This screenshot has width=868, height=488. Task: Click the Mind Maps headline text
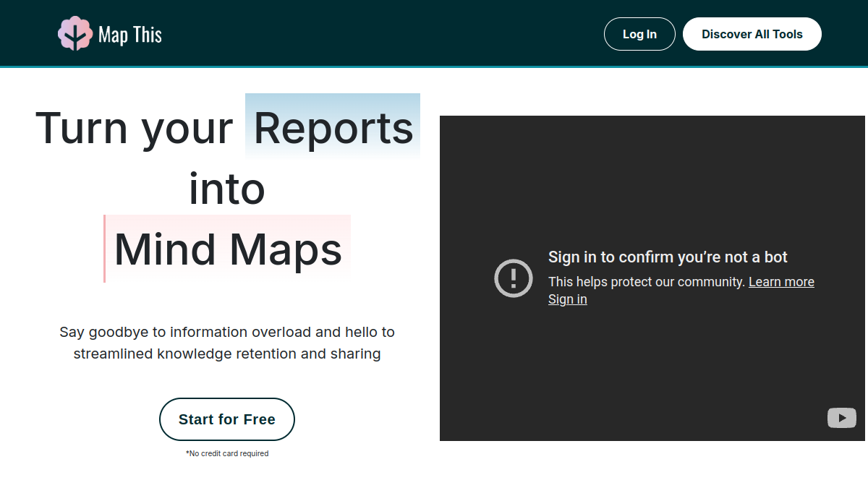point(228,249)
